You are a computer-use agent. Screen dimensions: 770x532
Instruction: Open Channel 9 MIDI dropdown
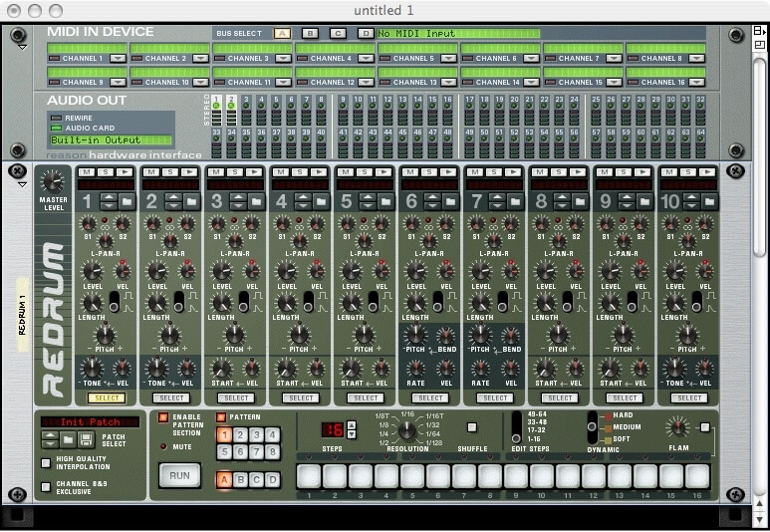(x=118, y=83)
